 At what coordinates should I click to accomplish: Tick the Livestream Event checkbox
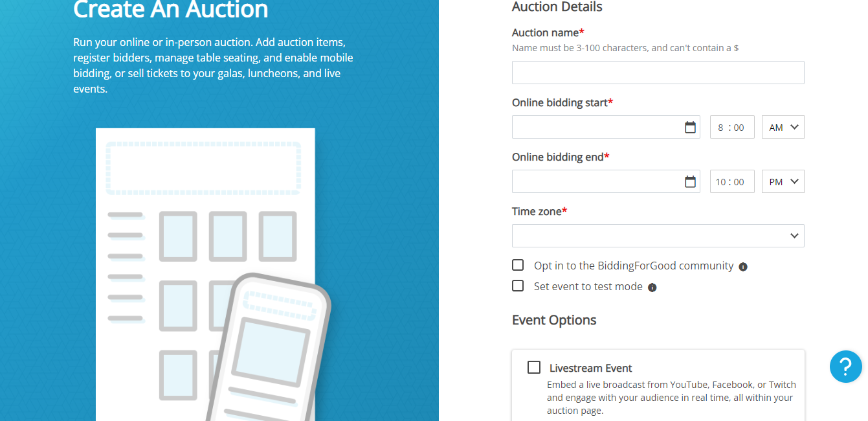pos(534,367)
